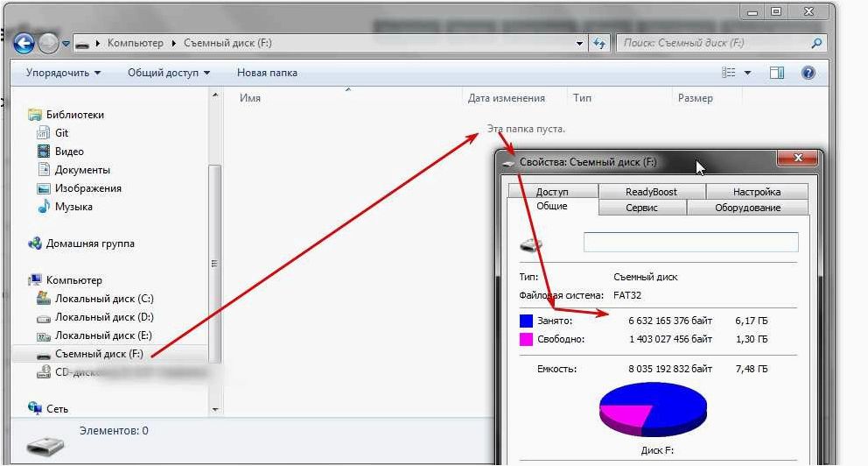Open the Git library
The image size is (868, 466).
click(x=61, y=133)
